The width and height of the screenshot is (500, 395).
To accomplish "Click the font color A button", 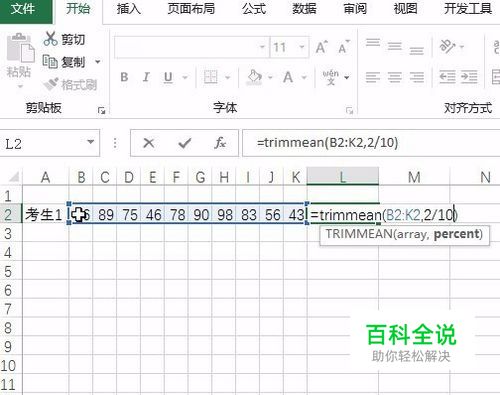I will point(288,77).
